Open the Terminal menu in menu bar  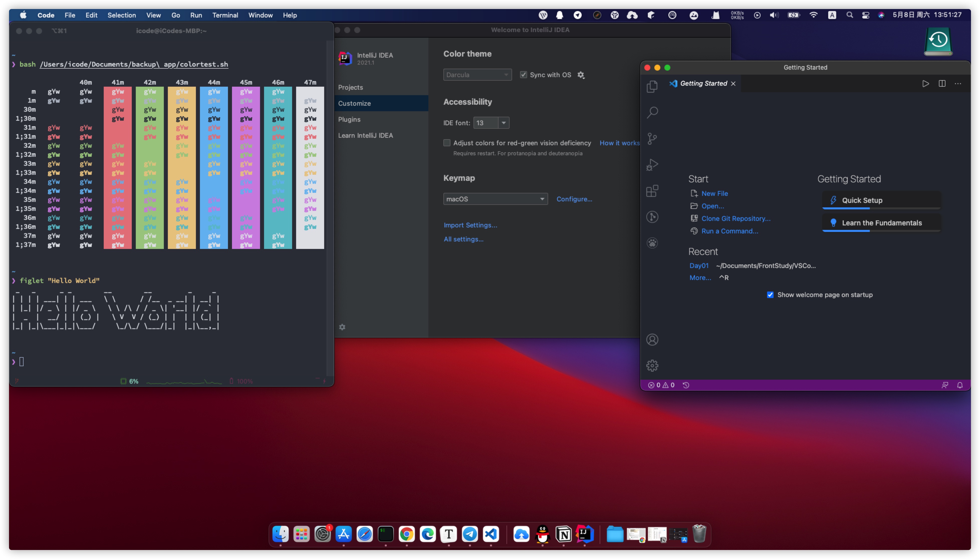[x=225, y=15]
